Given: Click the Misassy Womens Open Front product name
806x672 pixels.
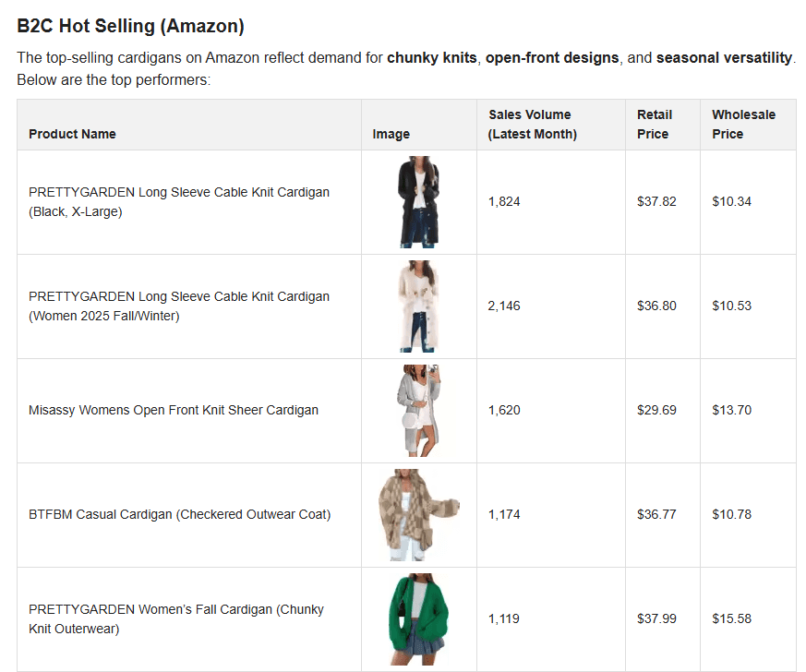Looking at the screenshot, I should [x=174, y=410].
